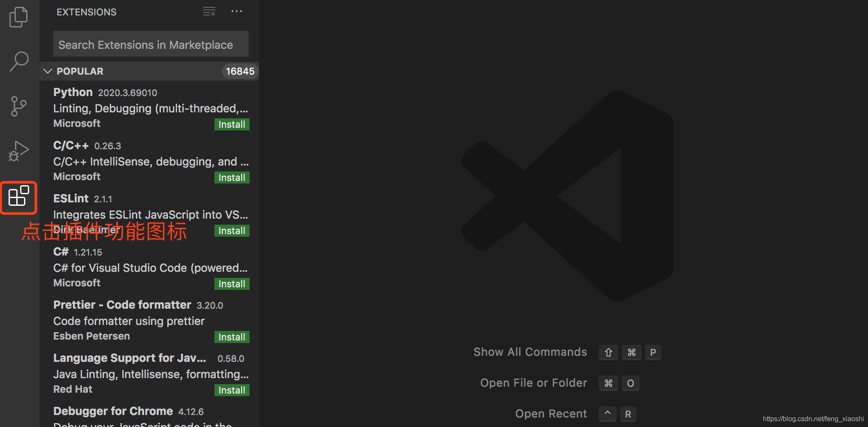Click Open Recent label
Image resolution: width=868 pixels, height=427 pixels.
551,414
